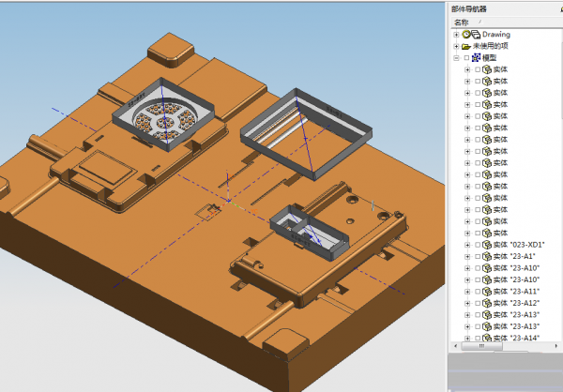
Task: Toggle checkbox for 实体 "23-A1"
Action: tap(478, 257)
